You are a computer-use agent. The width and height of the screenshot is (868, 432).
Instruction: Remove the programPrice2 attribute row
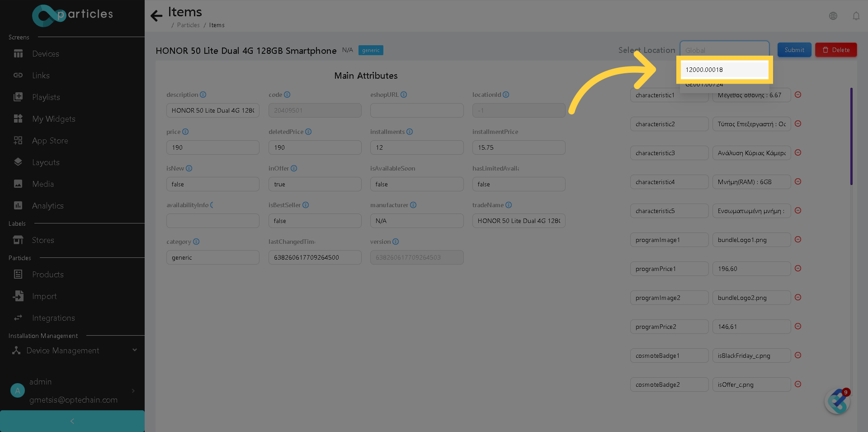(x=798, y=326)
